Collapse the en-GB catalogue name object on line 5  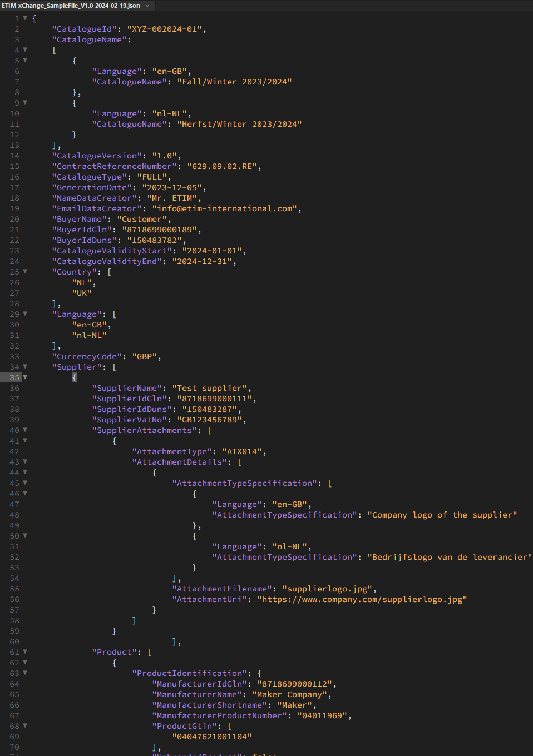tap(25, 60)
